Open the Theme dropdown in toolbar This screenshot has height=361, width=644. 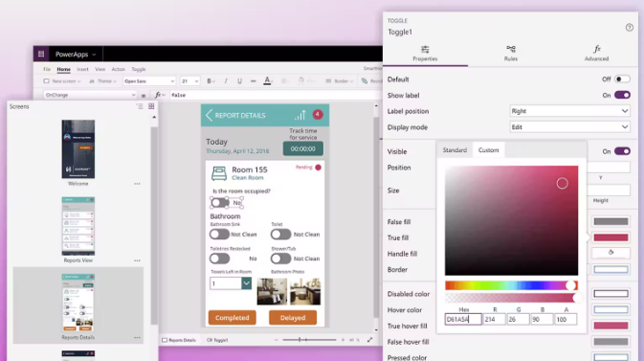click(x=102, y=81)
